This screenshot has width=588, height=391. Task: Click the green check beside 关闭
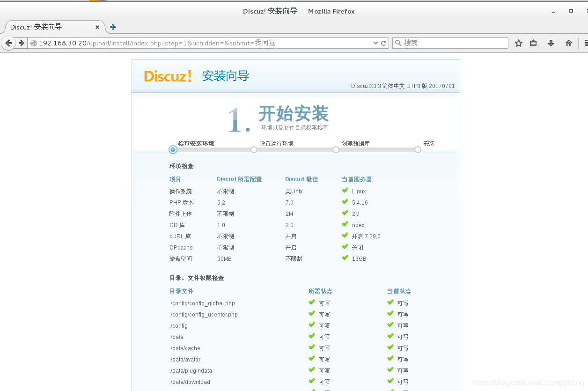click(345, 246)
